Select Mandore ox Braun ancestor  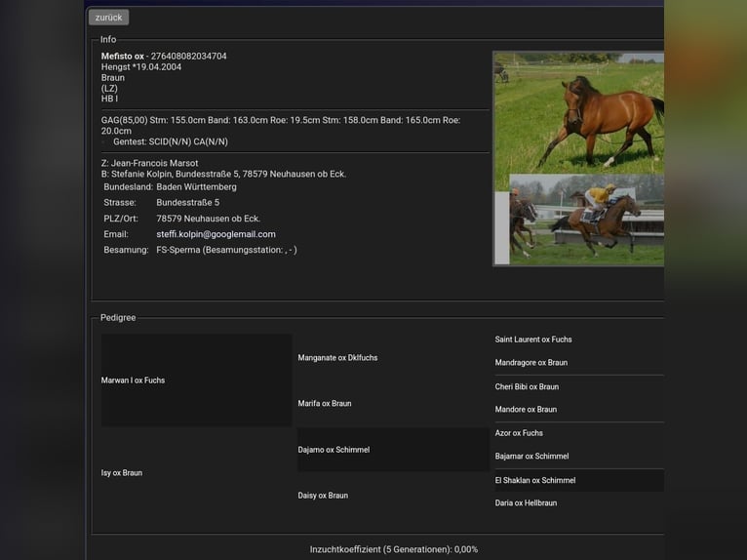pyautogui.click(x=526, y=410)
